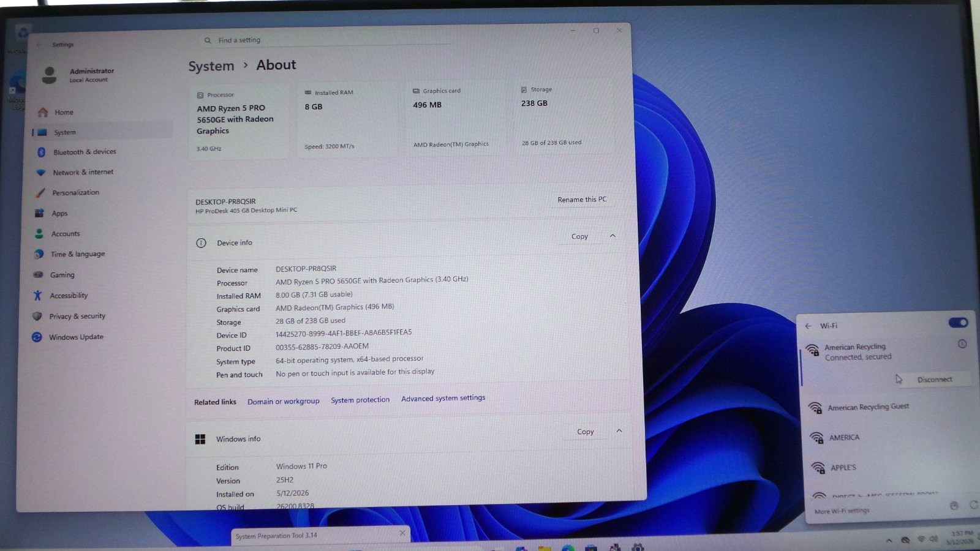
Task: Open Accounts settings
Action: 101,233
